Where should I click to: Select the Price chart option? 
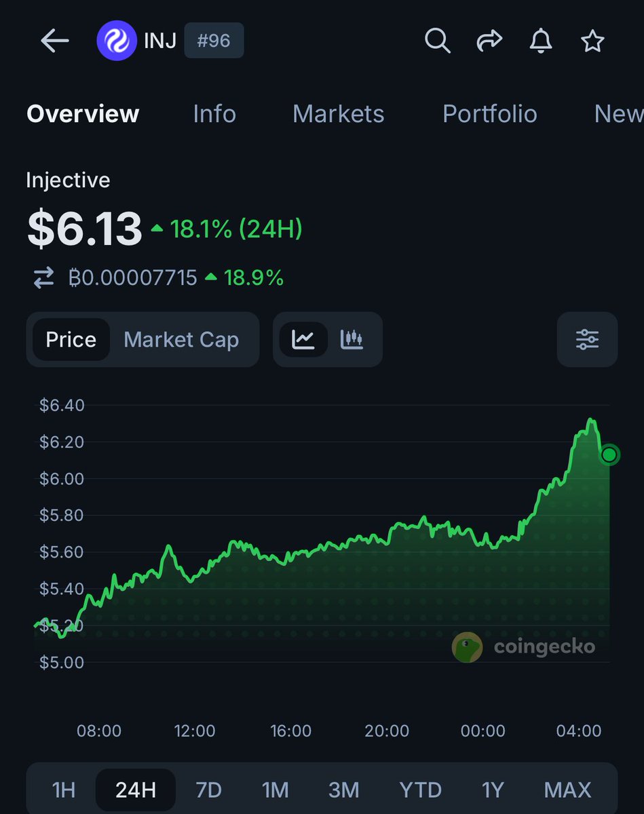(x=71, y=339)
